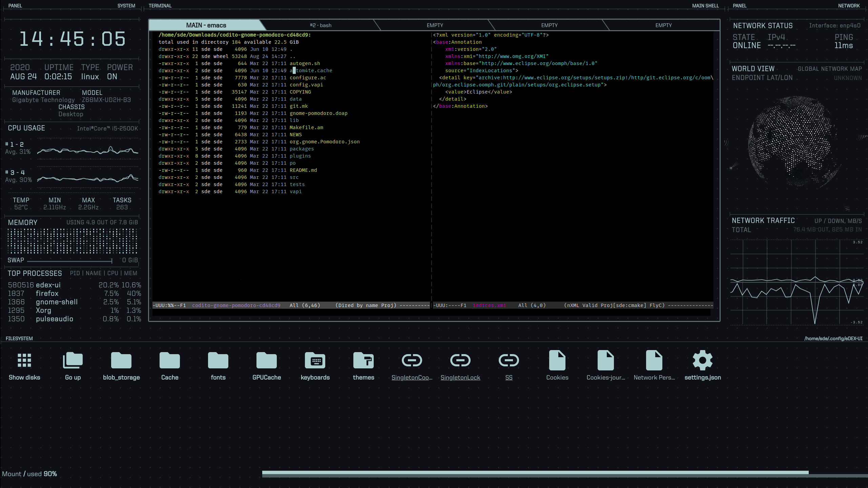Expand the Filesystem section label

tap(19, 338)
